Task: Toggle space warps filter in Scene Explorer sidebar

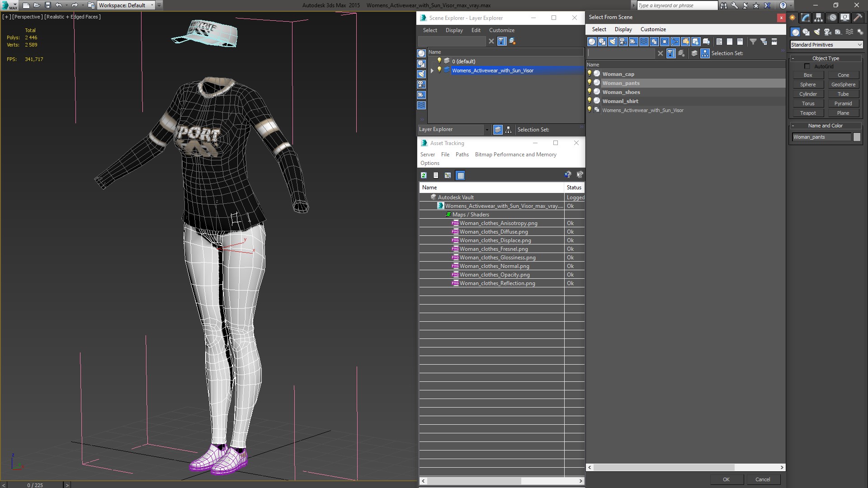Action: (x=421, y=105)
